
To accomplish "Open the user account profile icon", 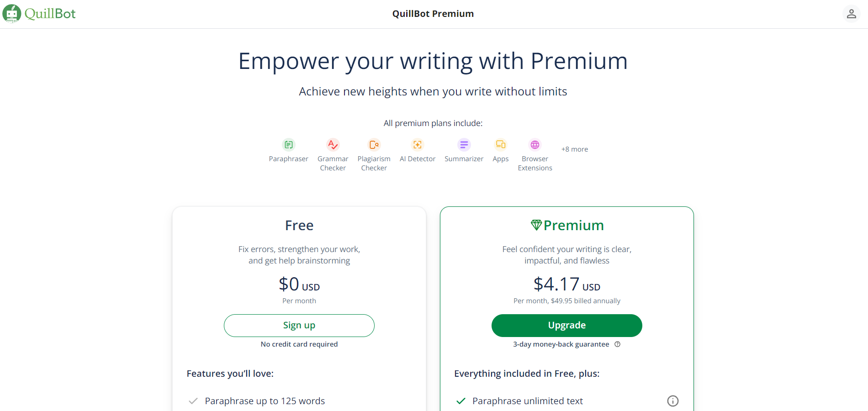I will (851, 14).
